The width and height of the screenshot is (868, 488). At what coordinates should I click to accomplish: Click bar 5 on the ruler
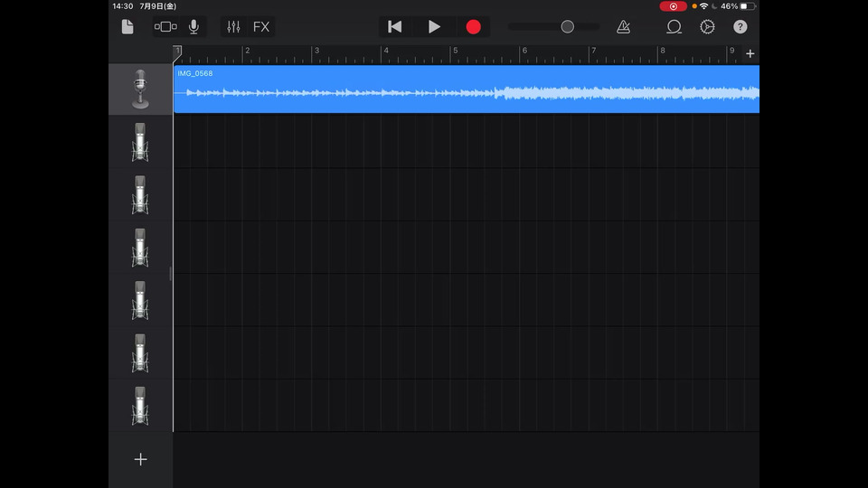(455, 51)
